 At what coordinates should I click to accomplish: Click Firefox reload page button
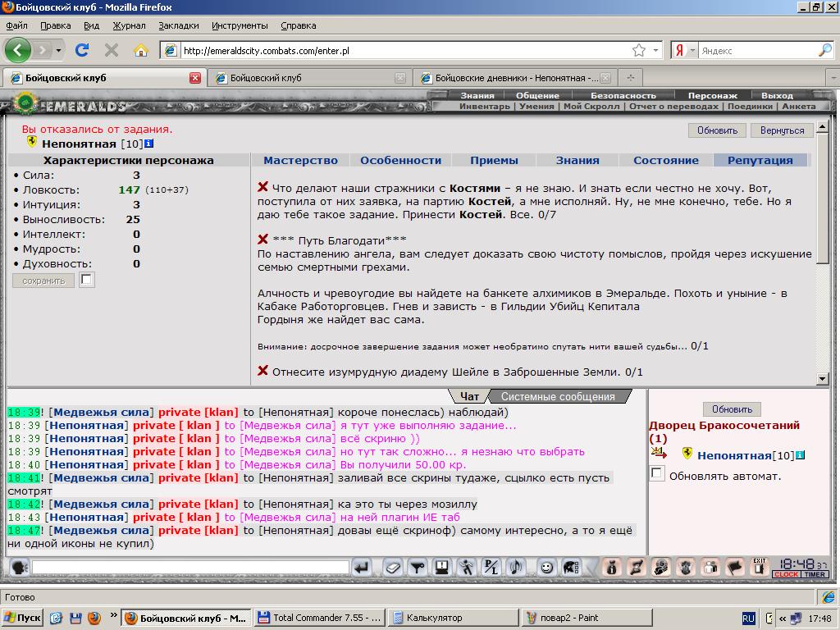click(x=82, y=50)
